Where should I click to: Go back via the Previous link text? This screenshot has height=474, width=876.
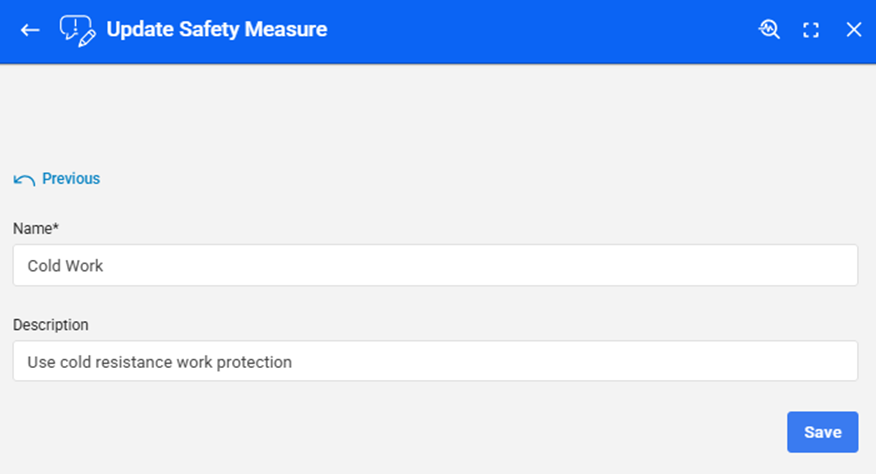pyautogui.click(x=71, y=179)
